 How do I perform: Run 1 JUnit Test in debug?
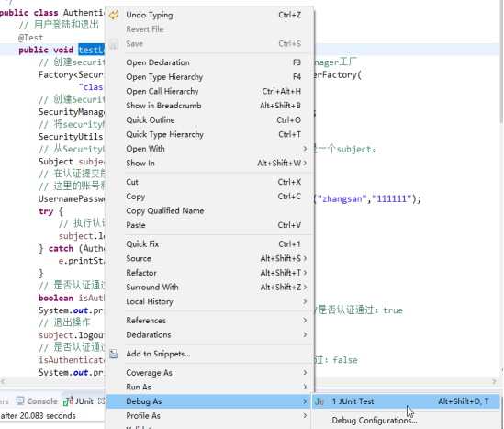(x=406, y=401)
